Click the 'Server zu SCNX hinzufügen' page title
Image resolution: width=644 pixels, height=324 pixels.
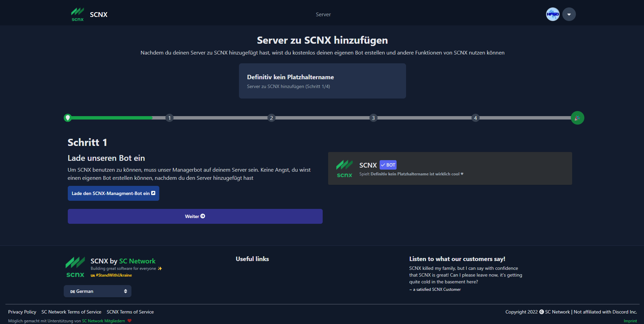(322, 40)
